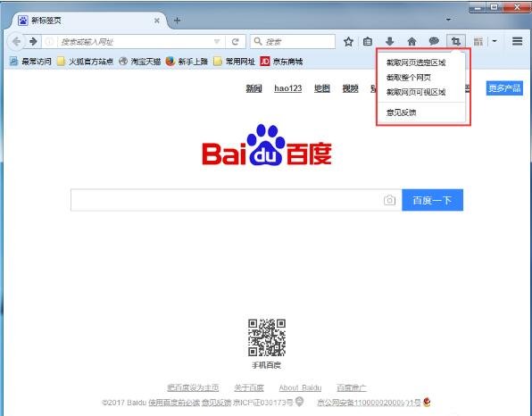Click the bookmark star icon
The image size is (532, 416).
point(348,42)
